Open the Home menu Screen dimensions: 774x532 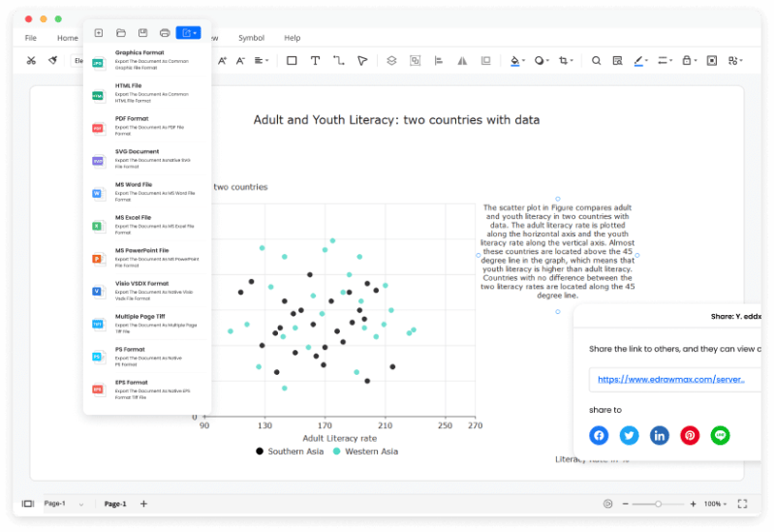tap(68, 38)
